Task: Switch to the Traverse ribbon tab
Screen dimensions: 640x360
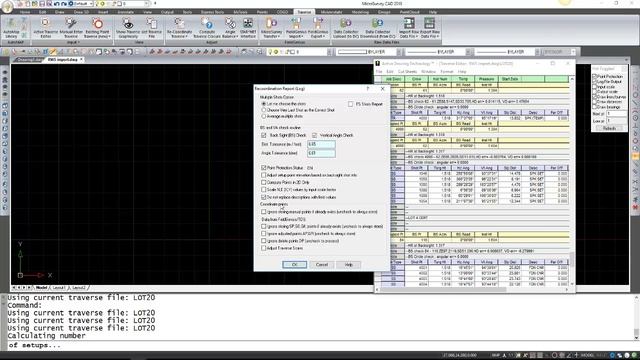Action: (x=304, y=12)
